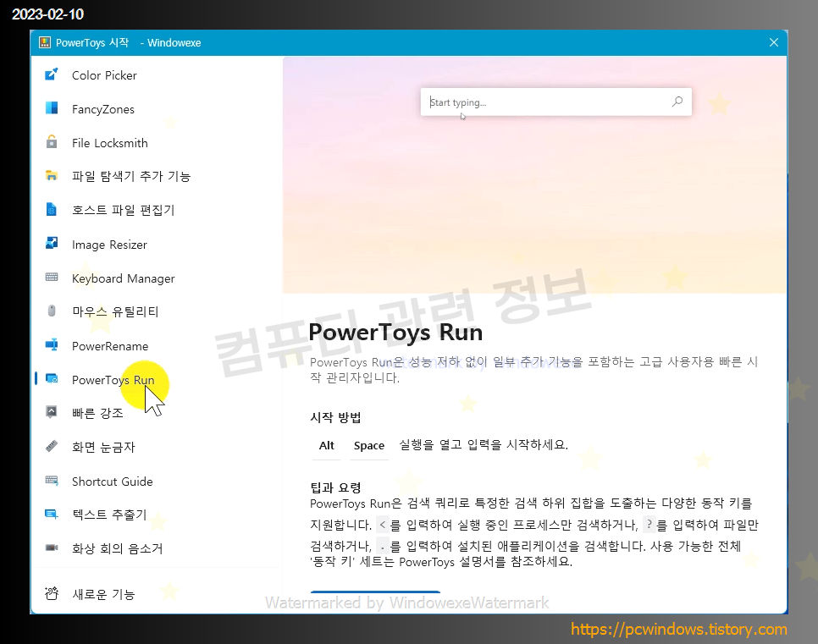Click the PowerRename icon

[51, 345]
